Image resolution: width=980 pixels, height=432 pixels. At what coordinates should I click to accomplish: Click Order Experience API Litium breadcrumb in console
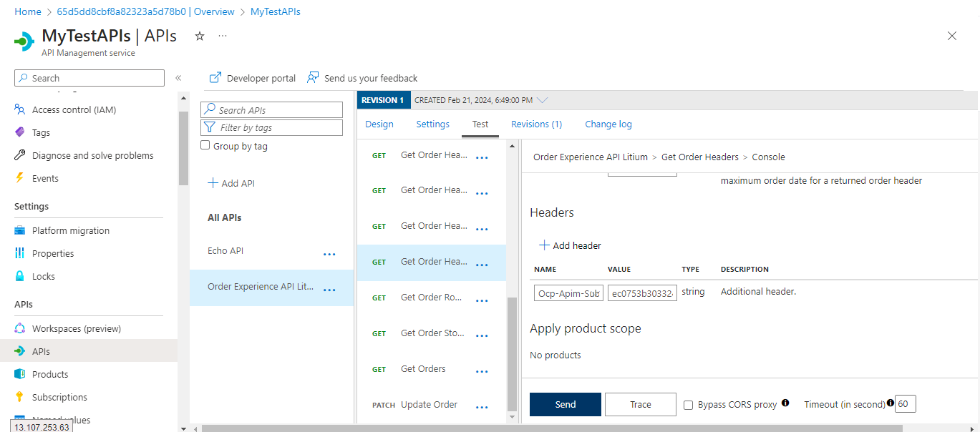[591, 157]
